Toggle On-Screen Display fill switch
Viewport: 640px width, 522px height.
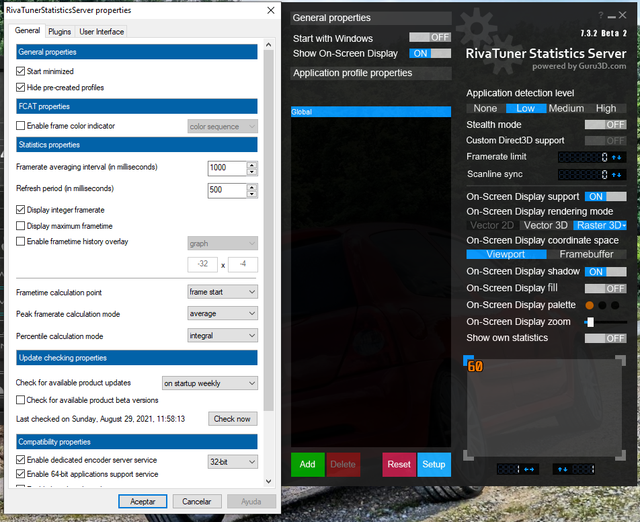[605, 289]
